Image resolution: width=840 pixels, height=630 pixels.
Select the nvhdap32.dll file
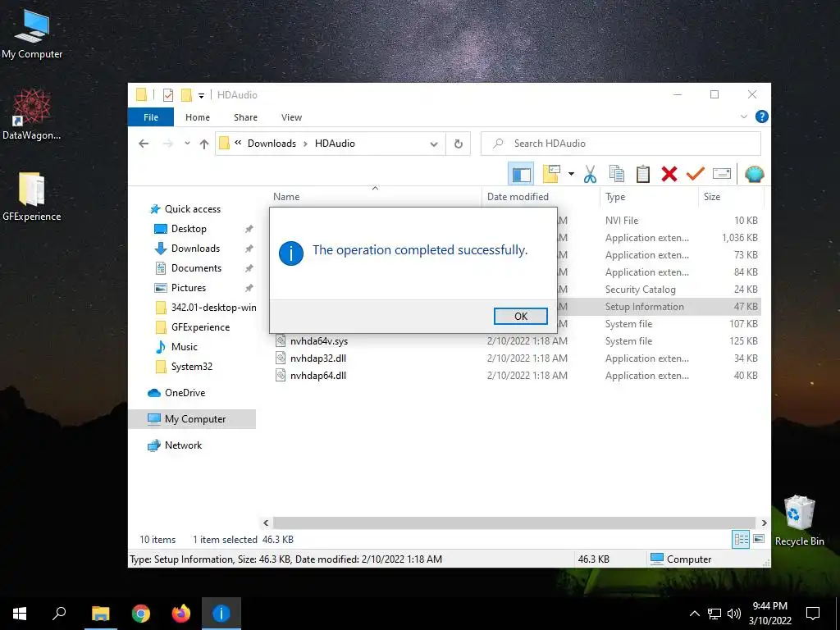point(317,358)
